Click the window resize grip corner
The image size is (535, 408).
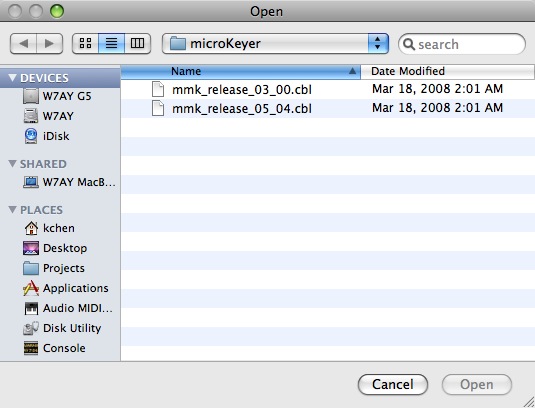click(x=529, y=402)
